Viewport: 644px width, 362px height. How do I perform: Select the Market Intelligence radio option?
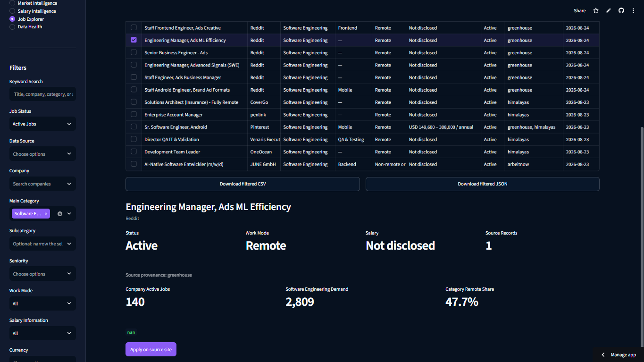[x=12, y=3]
